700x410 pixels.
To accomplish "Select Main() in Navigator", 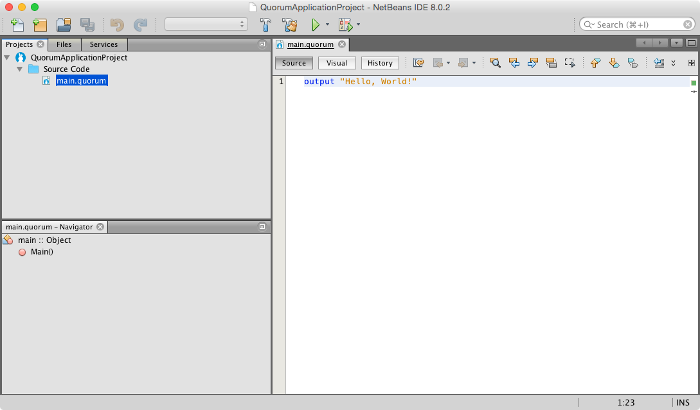I will pos(42,252).
